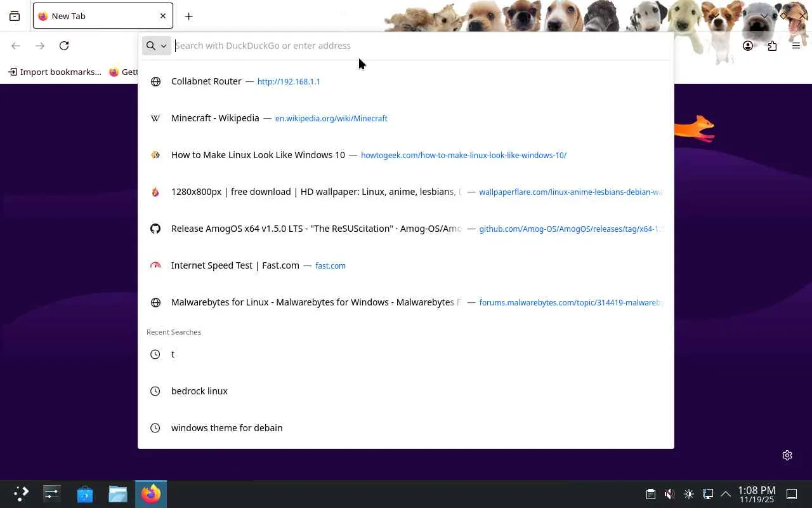Click the globe icon beside Collabnet Router
The image size is (812, 508).
155,81
